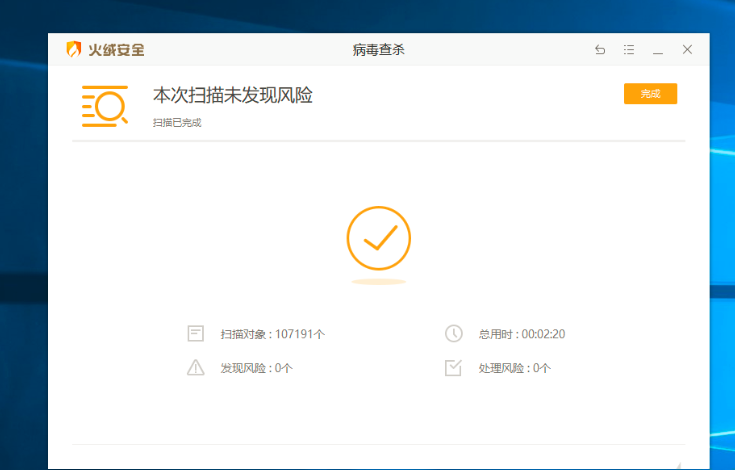Click the clock icon beside 总用时
The height and width of the screenshot is (470, 735).
point(454,334)
